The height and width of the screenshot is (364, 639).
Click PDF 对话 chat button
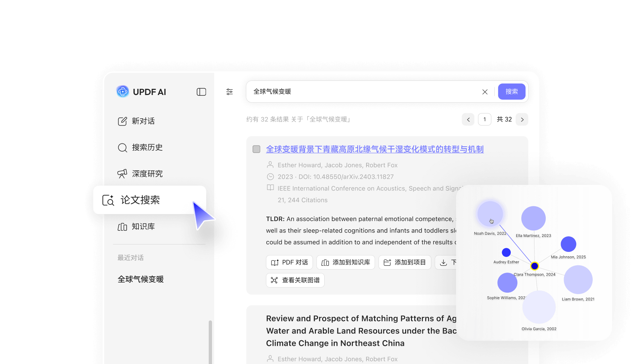click(289, 262)
